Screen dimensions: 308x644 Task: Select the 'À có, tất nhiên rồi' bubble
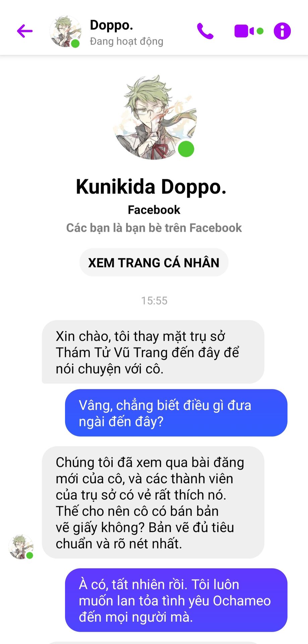176,600
